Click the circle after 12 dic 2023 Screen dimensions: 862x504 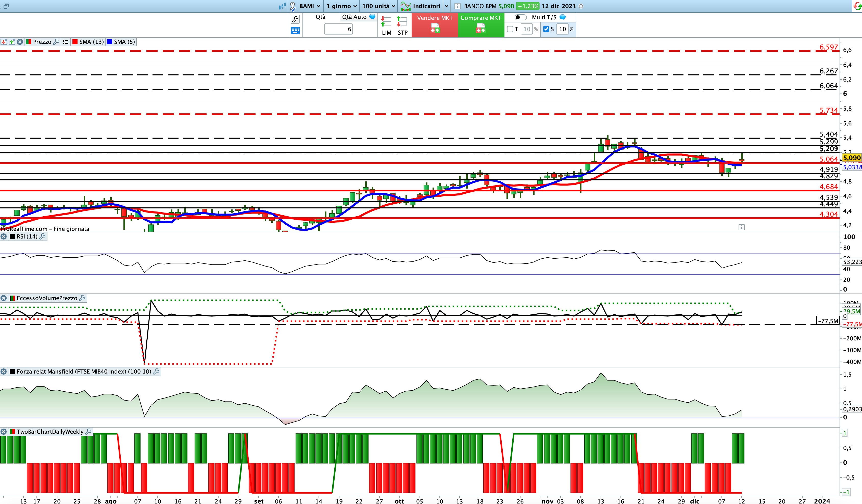click(x=581, y=6)
